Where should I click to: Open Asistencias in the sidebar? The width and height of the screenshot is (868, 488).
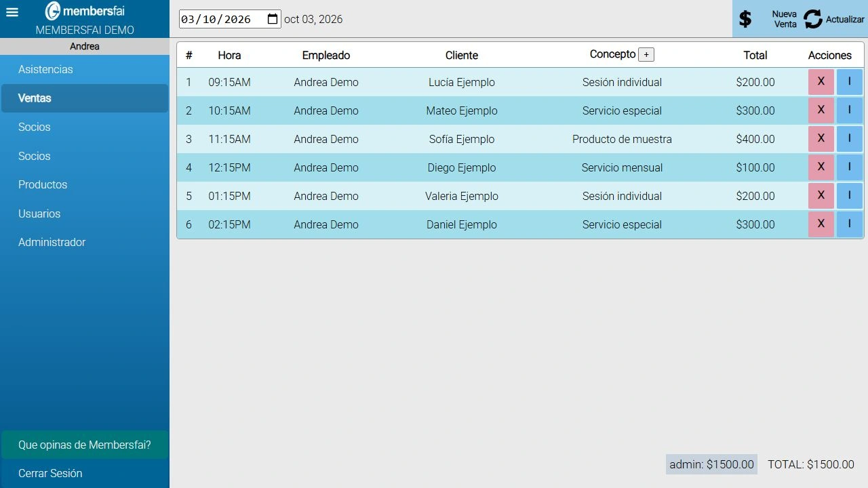click(85, 69)
